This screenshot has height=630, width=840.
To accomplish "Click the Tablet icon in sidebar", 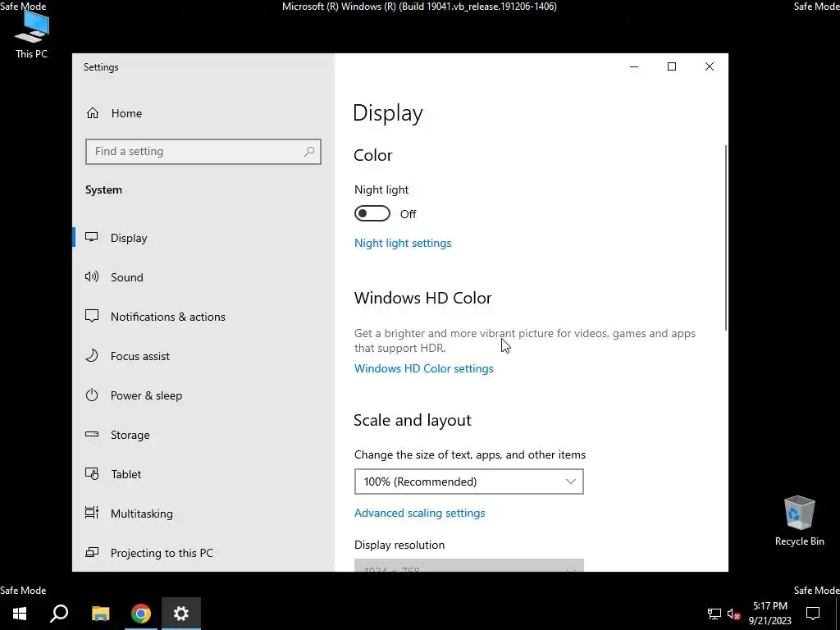I will coord(92,474).
